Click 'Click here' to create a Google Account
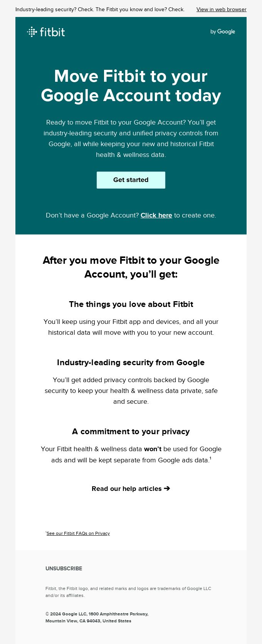 156,215
